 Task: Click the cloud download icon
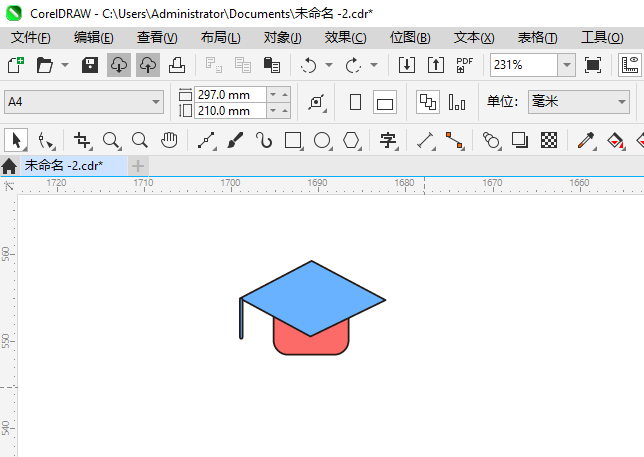(119, 65)
